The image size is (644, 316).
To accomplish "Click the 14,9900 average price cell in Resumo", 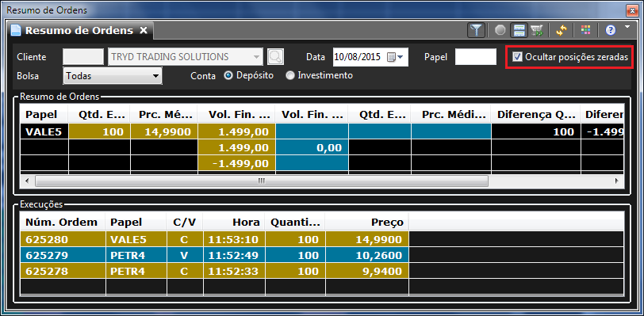I will pos(163,131).
